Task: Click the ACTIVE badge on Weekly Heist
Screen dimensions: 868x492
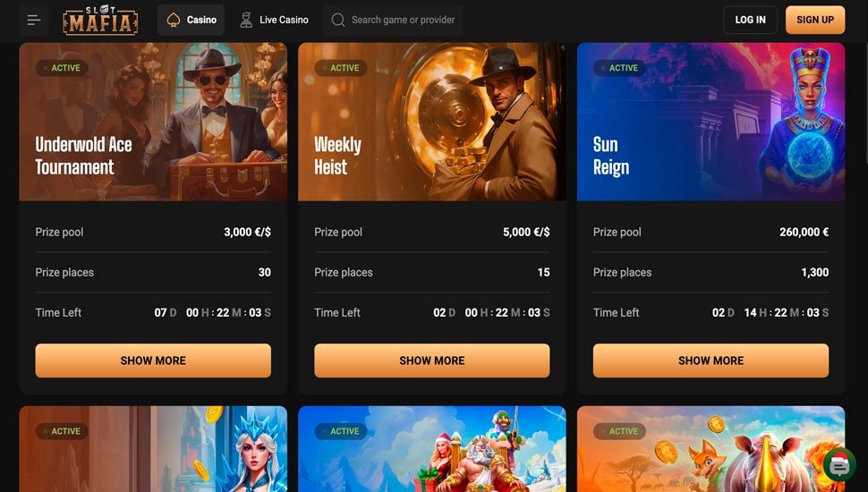Action: (340, 68)
